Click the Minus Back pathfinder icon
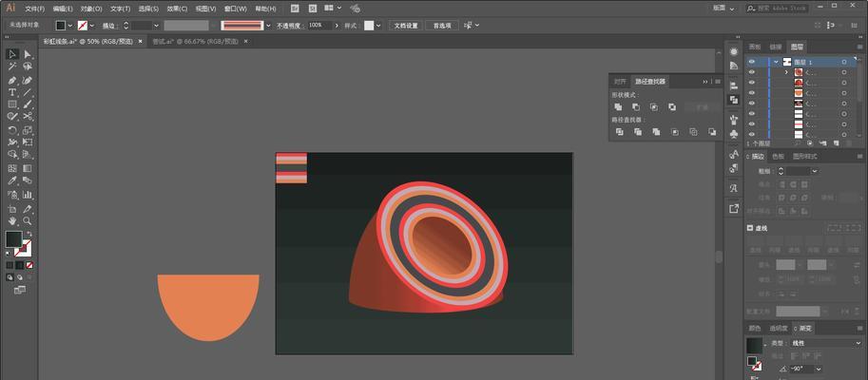This screenshot has width=868, height=380. 712,132
